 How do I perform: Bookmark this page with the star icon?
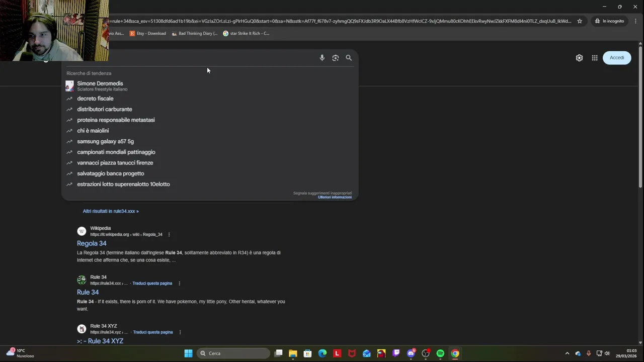[580, 21]
